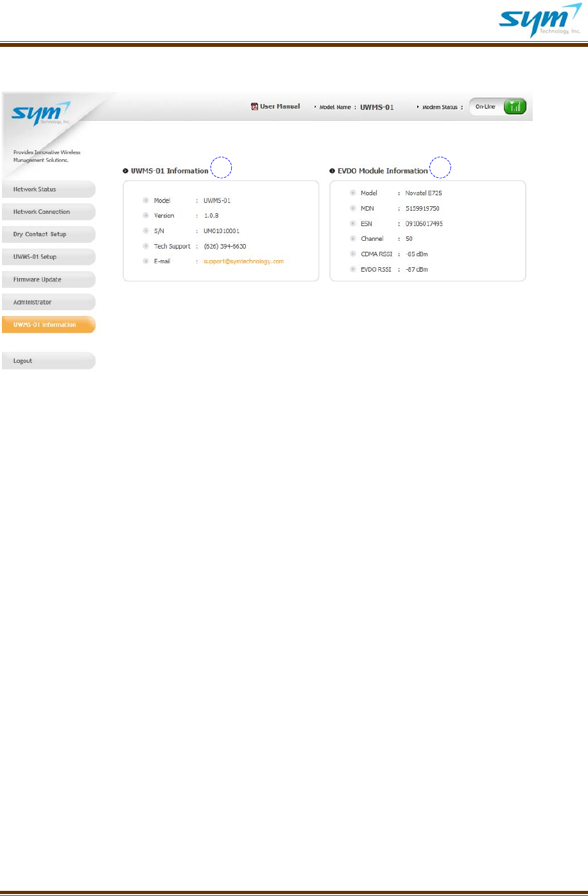Open the User Manual PDF icon
The width and height of the screenshot is (588, 896).
point(254,107)
